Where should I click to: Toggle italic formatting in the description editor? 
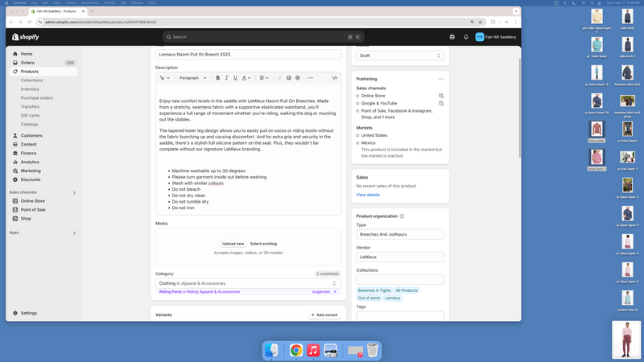226,78
